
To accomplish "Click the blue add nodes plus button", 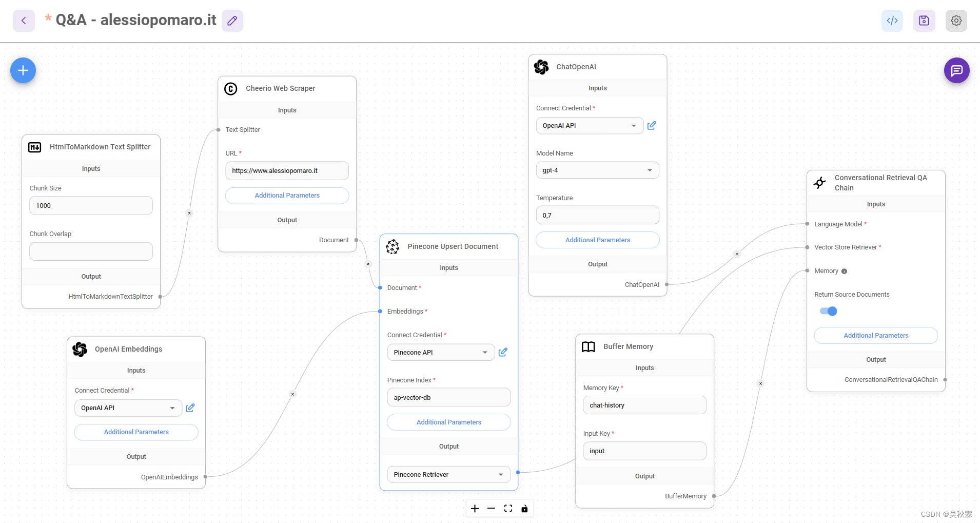I will tap(23, 70).
